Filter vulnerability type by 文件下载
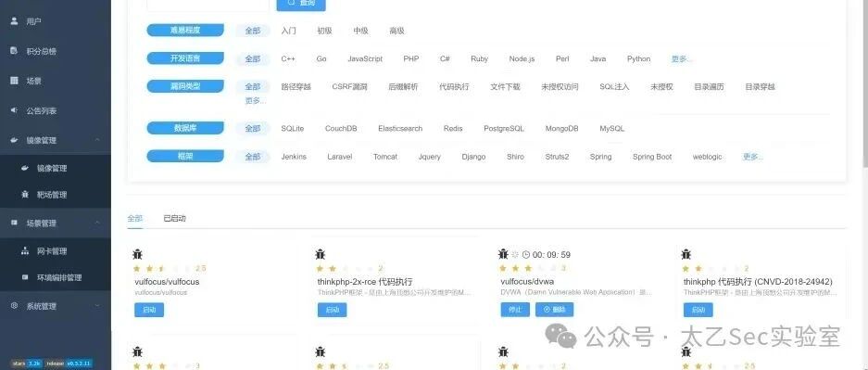The width and height of the screenshot is (868, 370). (506, 87)
